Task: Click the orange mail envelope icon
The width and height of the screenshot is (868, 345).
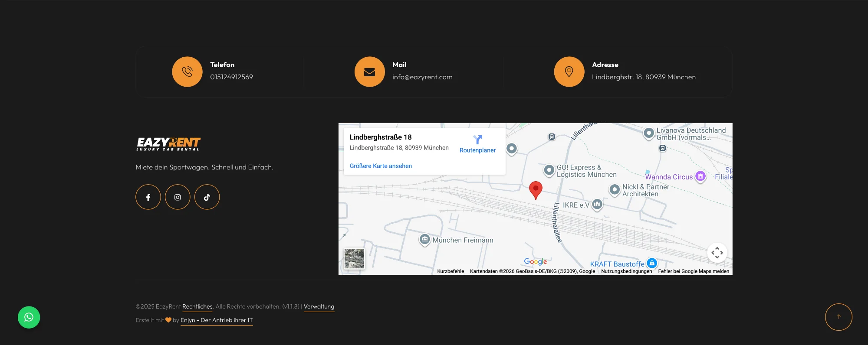Action: click(x=369, y=72)
